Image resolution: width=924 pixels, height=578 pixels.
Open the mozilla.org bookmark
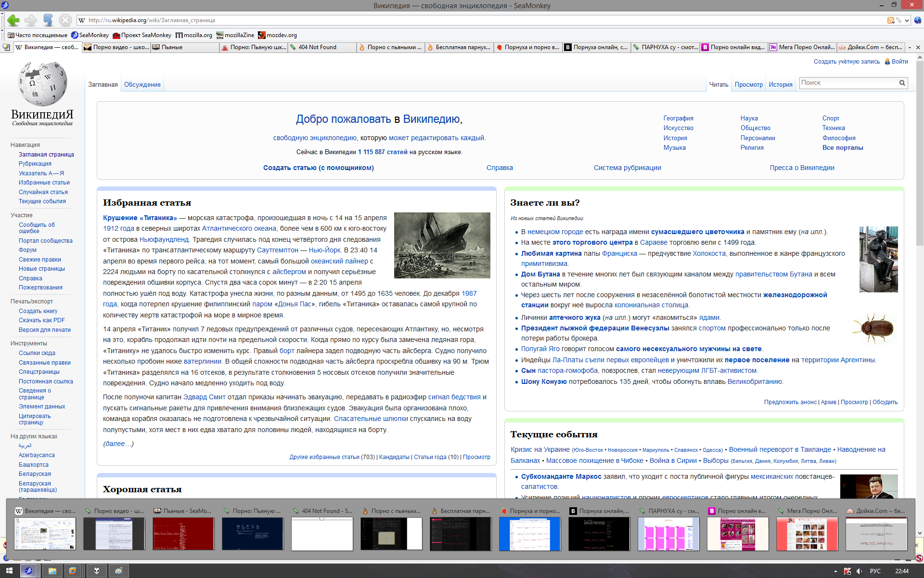point(194,35)
